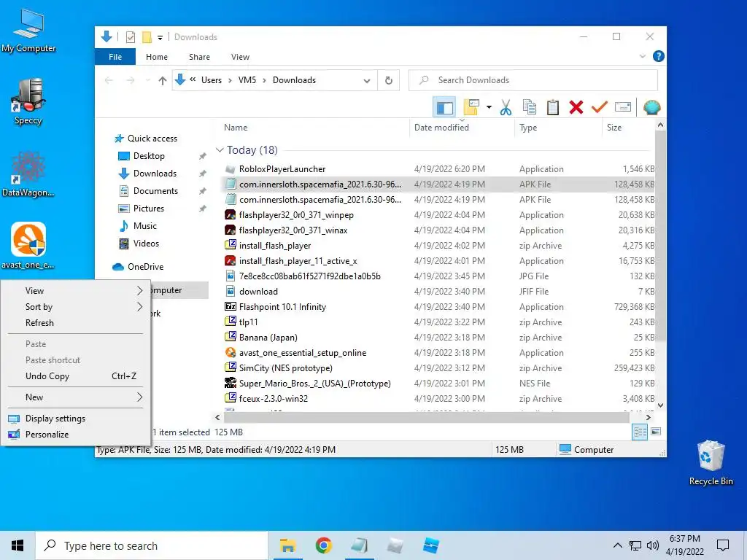Click the Paste clipboard icon in toolbar

553,107
